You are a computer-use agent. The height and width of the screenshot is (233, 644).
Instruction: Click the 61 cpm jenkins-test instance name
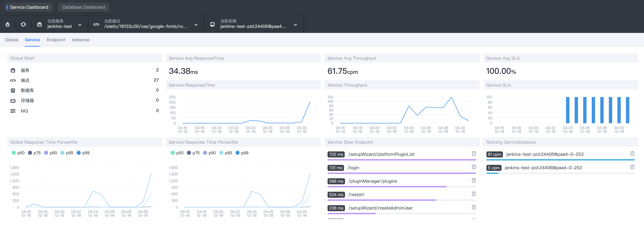tap(545, 154)
